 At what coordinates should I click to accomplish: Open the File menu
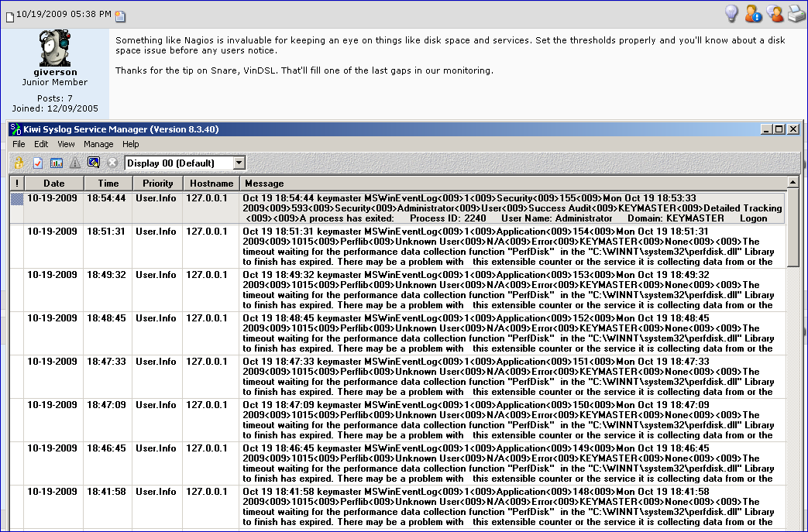tap(19, 144)
